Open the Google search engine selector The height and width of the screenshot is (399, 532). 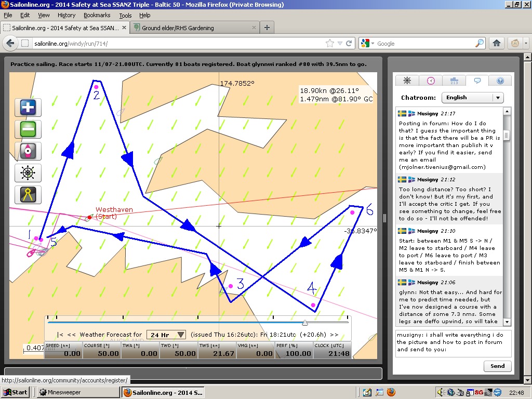coord(367,44)
